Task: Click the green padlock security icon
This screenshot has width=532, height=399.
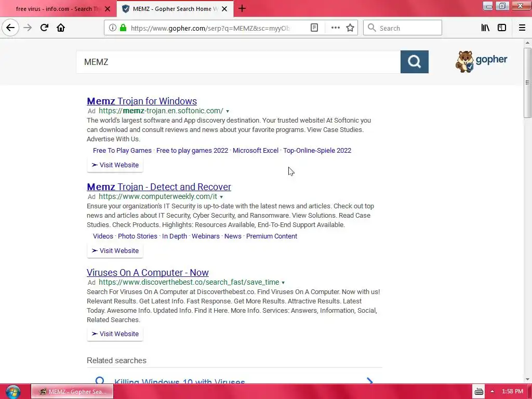Action: tap(123, 28)
